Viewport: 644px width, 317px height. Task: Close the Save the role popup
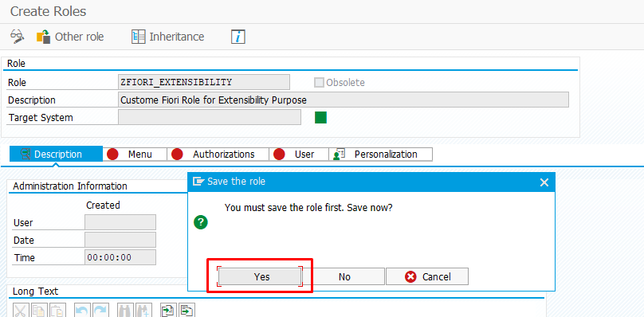tap(544, 182)
